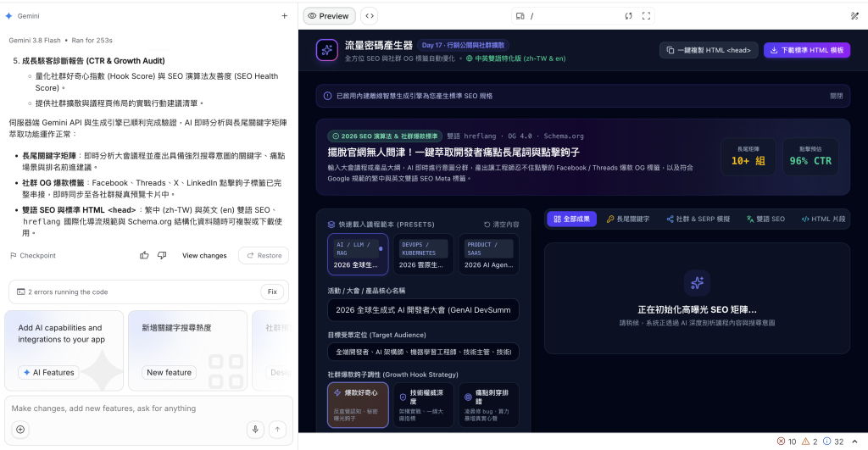The width and height of the screenshot is (868, 450).
Task: Click the Gemini sparkle logo icon
Action: point(8,16)
